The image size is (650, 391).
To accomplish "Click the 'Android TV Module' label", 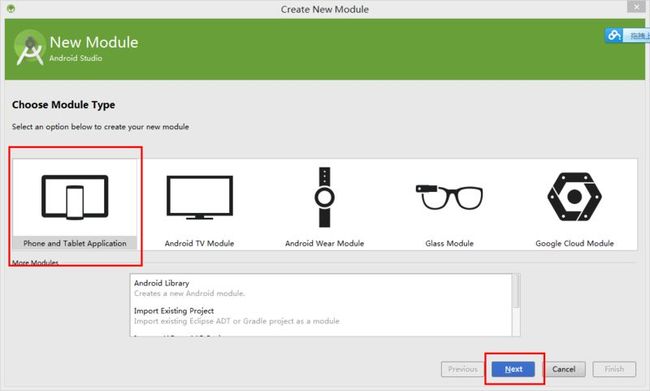I will [199, 243].
